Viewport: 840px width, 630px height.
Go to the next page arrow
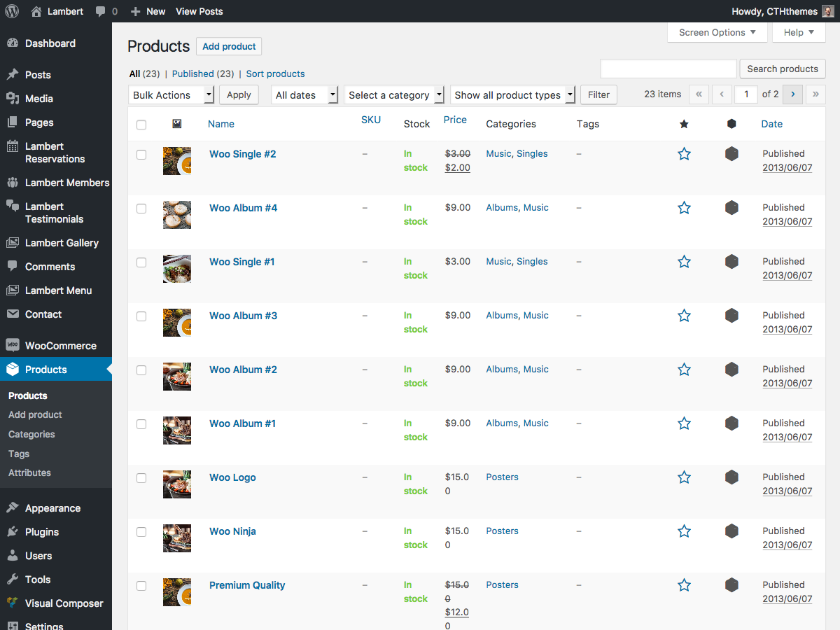click(792, 94)
